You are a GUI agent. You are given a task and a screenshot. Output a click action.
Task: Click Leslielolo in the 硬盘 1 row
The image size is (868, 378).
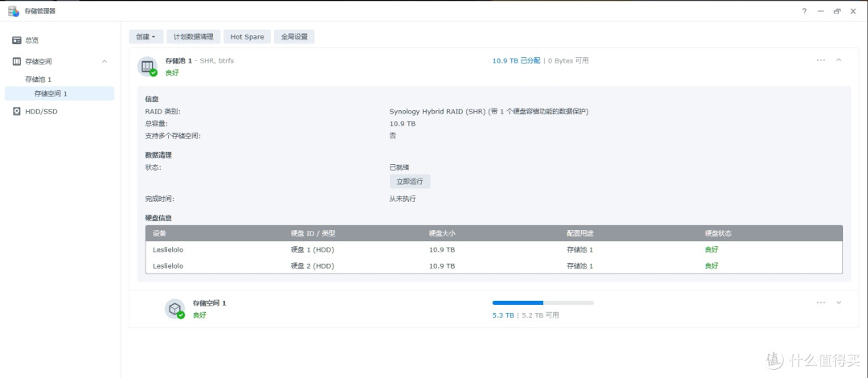click(x=168, y=250)
